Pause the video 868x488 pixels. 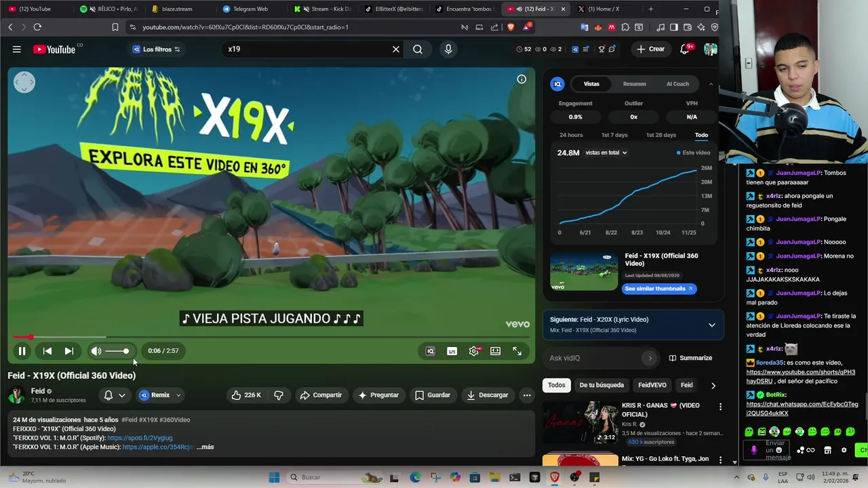tap(22, 350)
